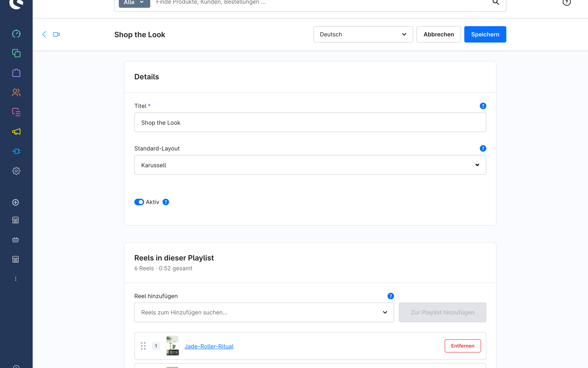Screen dimensions: 588x368
Task: Open the Extensions plug icon
Action: 16,151
